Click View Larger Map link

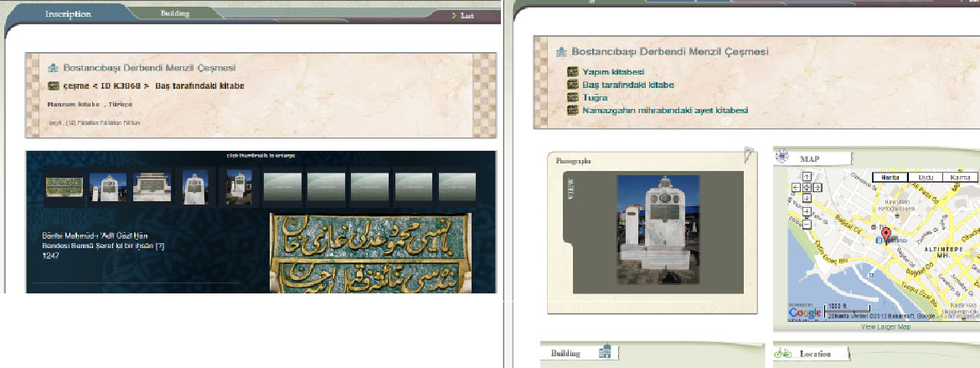pyautogui.click(x=885, y=327)
